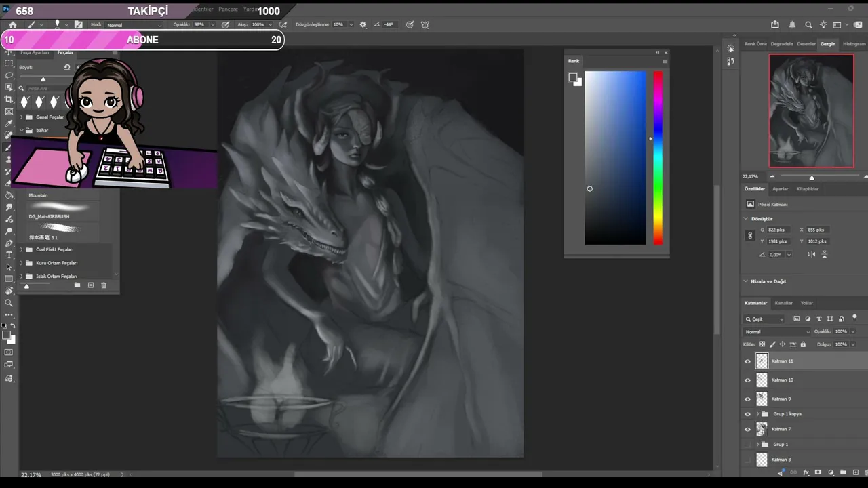
Task: Open the layer filter Çeşit dropdown
Action: click(x=764, y=319)
